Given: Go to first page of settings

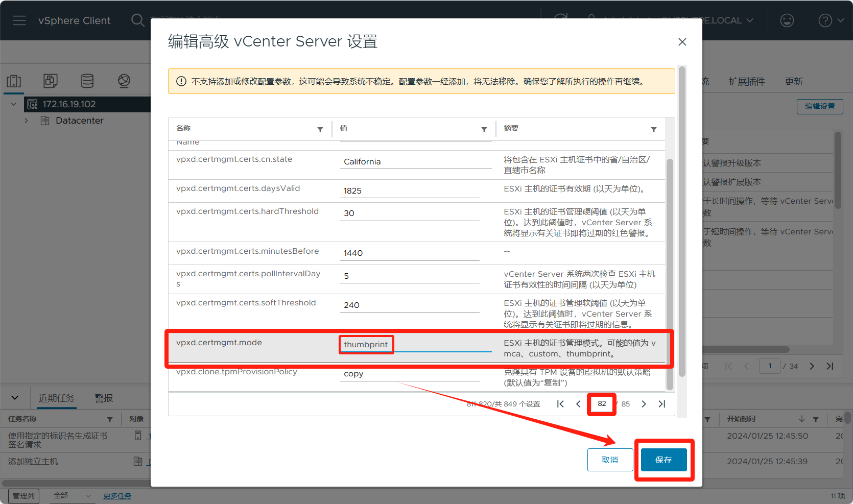Looking at the screenshot, I should (560, 404).
